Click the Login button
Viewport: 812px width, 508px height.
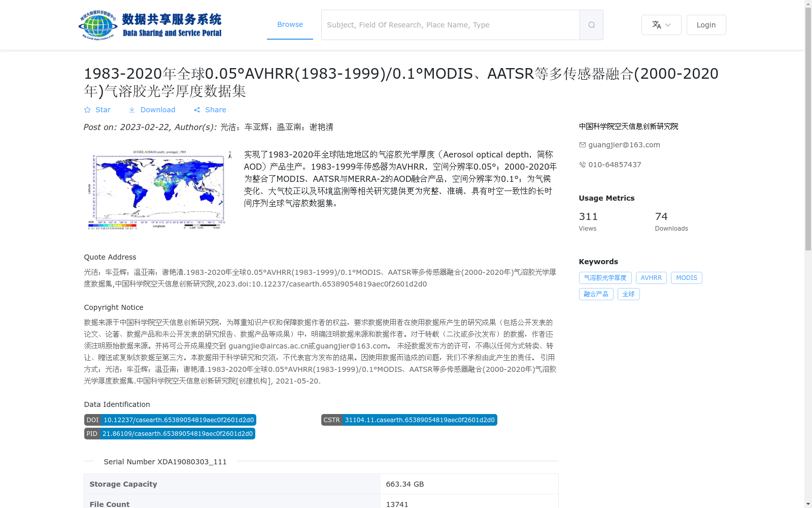pos(706,25)
